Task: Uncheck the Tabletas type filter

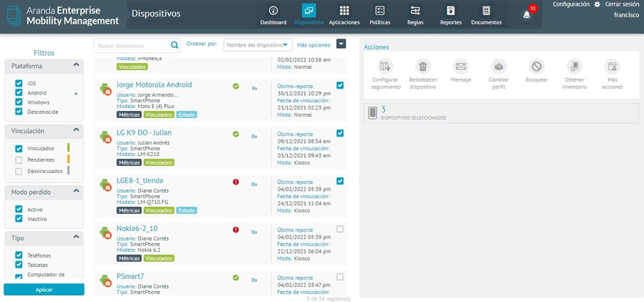Action: pyautogui.click(x=19, y=265)
